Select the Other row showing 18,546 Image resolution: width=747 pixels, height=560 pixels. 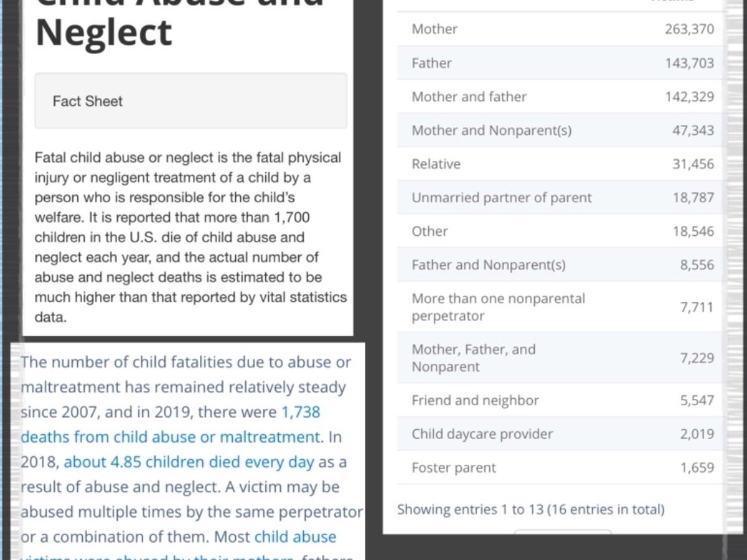tap(559, 231)
